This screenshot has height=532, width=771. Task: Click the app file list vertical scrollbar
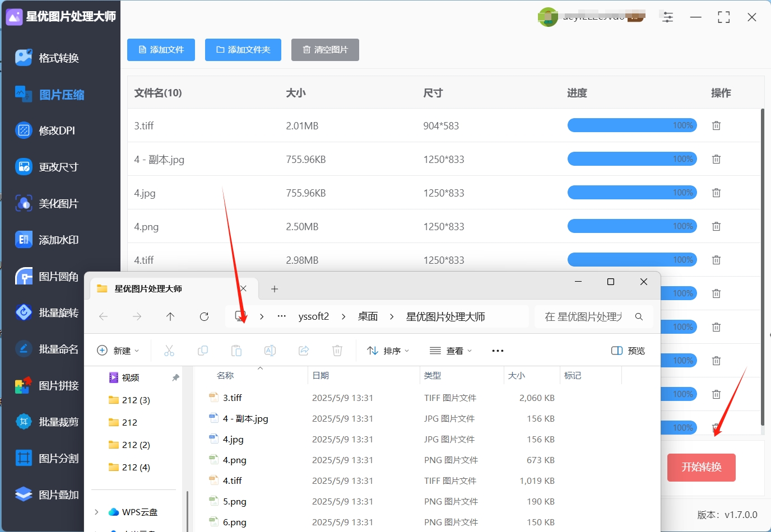[762, 267]
